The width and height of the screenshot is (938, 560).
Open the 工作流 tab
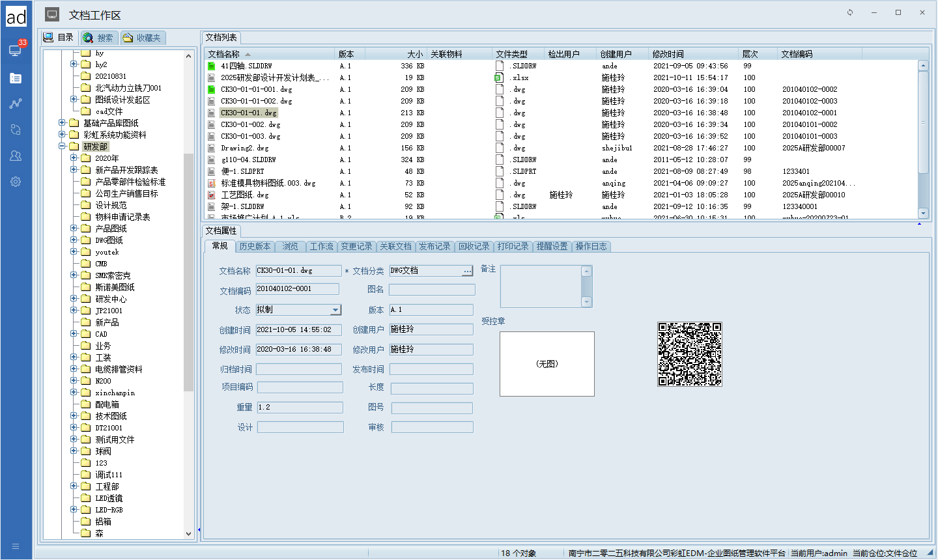pos(321,246)
